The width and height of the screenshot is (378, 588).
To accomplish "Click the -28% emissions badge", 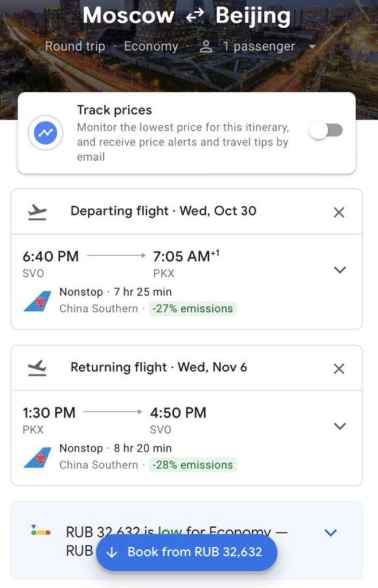I will [192, 465].
